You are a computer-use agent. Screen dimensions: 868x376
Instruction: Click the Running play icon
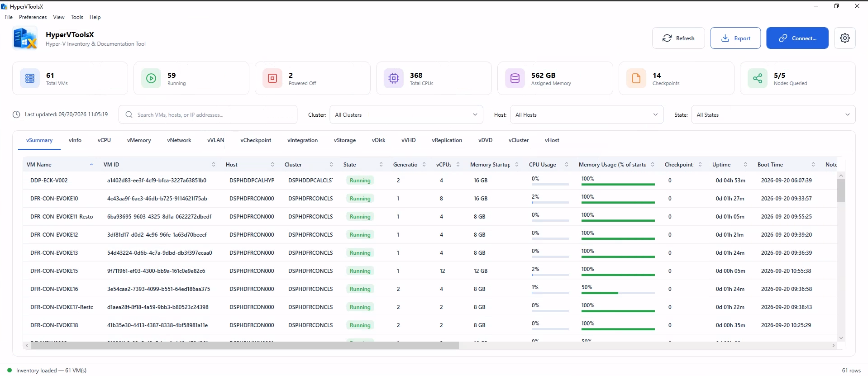click(x=151, y=78)
